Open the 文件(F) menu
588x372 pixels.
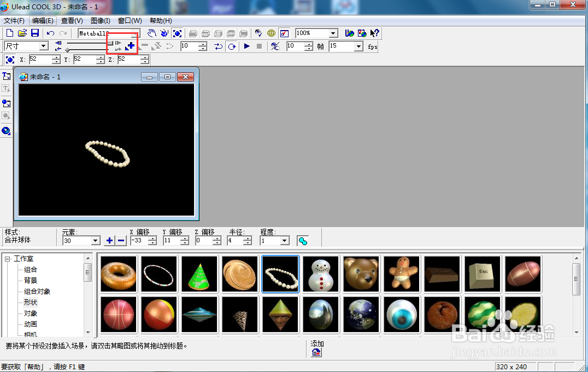(x=14, y=21)
